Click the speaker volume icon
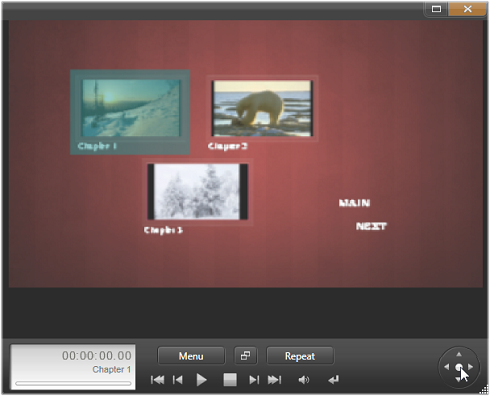This screenshot has width=491, height=397. pos(304,380)
